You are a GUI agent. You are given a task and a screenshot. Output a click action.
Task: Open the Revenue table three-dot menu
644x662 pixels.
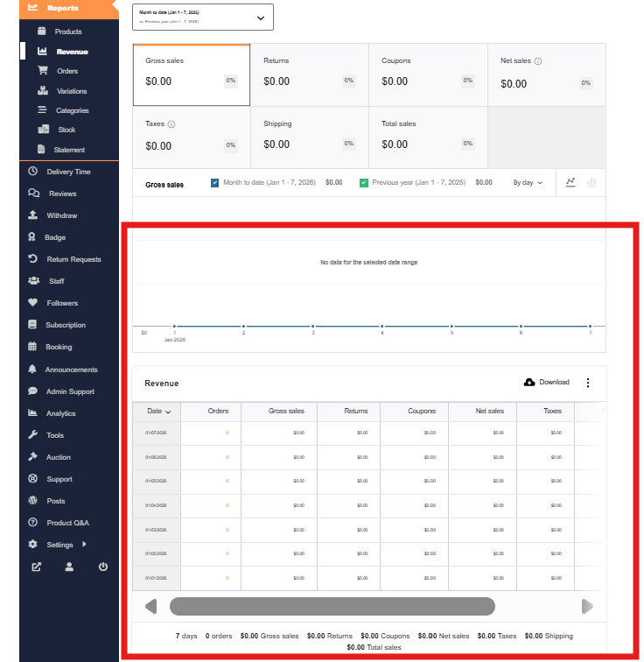click(588, 383)
